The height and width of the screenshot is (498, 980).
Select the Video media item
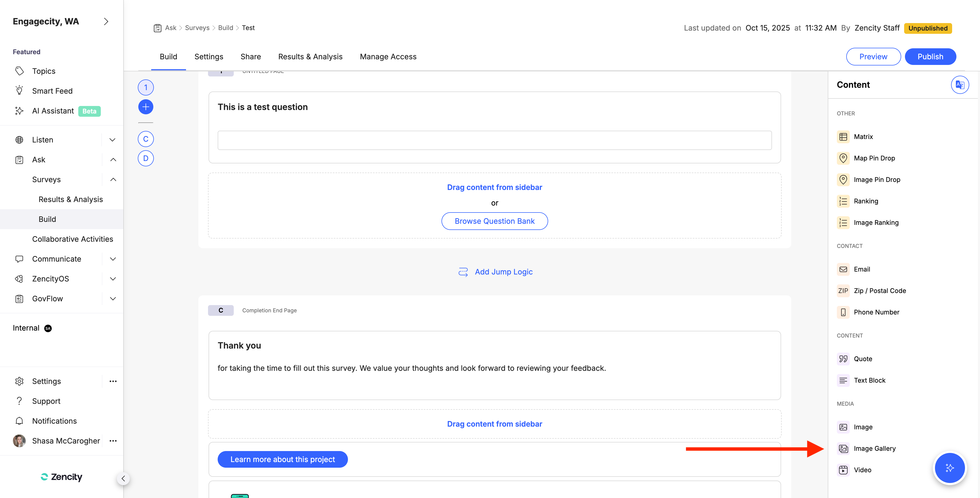click(x=862, y=470)
